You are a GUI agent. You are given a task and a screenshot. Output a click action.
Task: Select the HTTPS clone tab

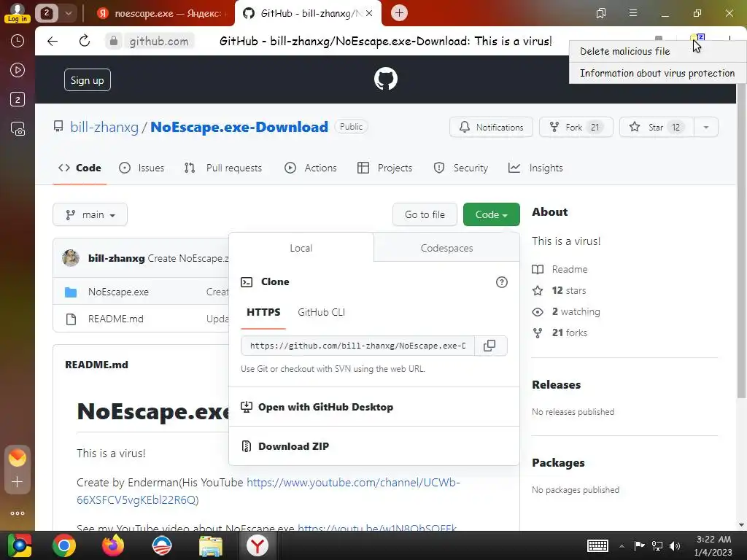pos(263,312)
